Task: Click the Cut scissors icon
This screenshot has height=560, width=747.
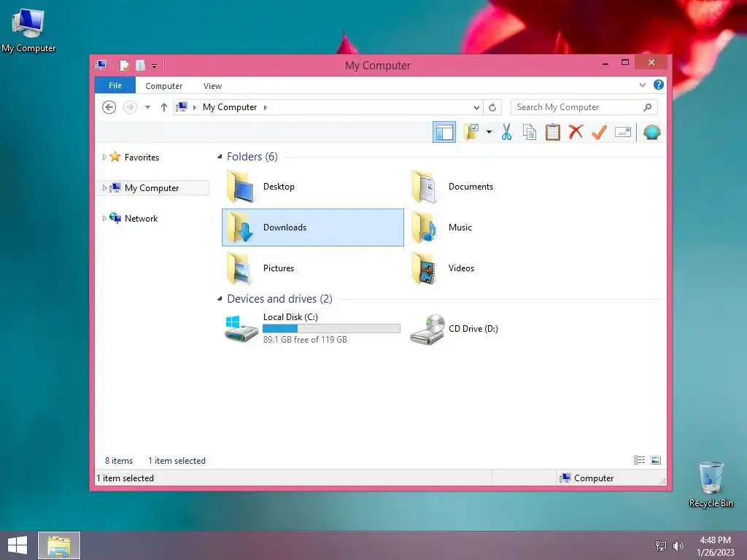Action: (506, 132)
